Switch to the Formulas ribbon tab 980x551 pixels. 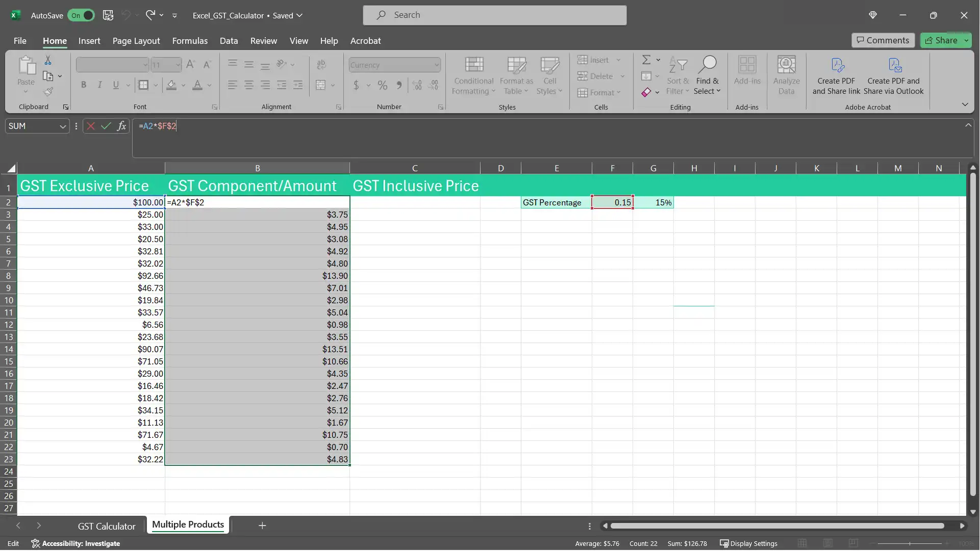[x=190, y=41]
